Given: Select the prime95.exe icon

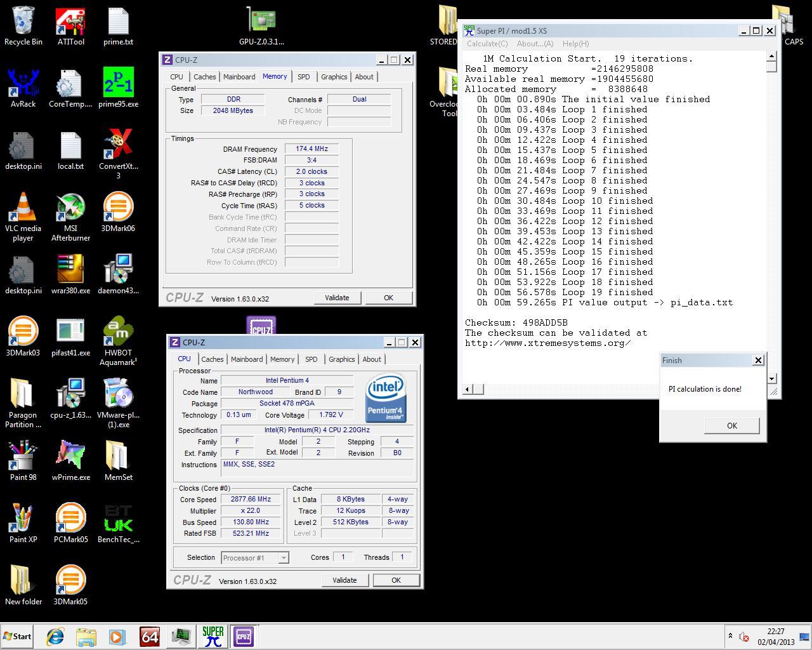Looking at the screenshot, I should pos(118,88).
